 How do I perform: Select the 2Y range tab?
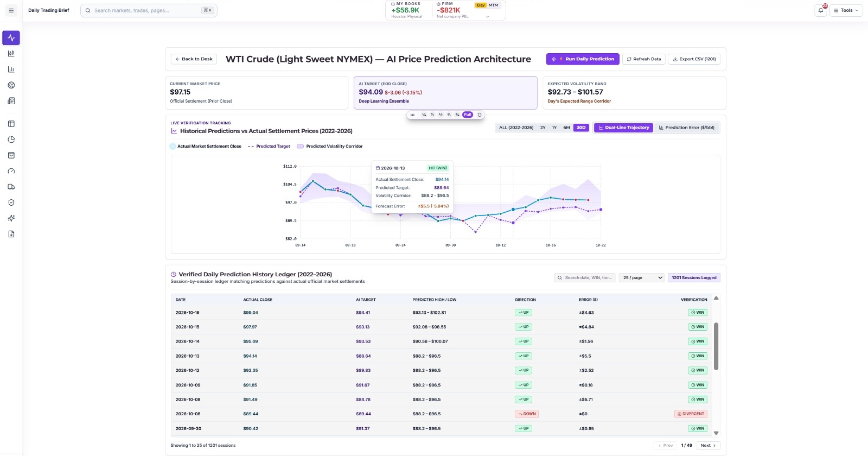coord(542,128)
